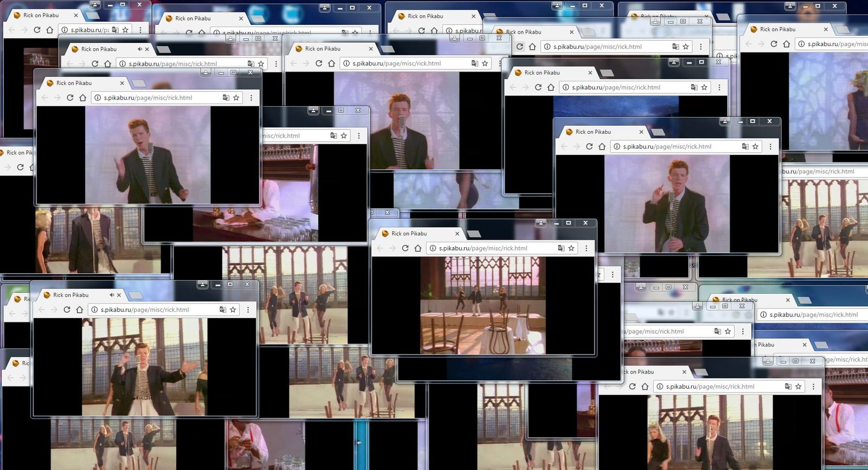Open Chrome menu in the dark blue video window
868x470 pixels.
(x=719, y=87)
